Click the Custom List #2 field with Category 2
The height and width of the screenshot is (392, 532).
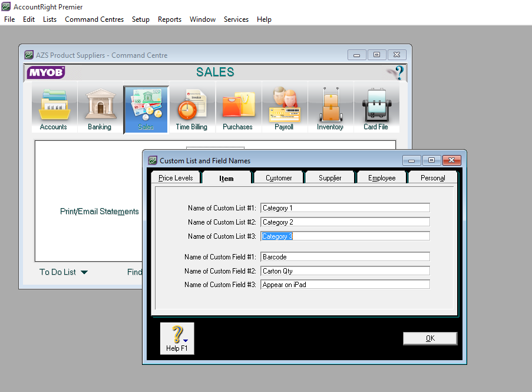pyautogui.click(x=345, y=222)
